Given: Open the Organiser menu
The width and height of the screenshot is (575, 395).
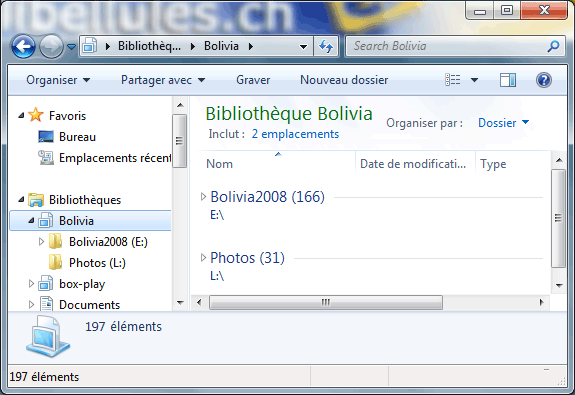Looking at the screenshot, I should (x=58, y=80).
